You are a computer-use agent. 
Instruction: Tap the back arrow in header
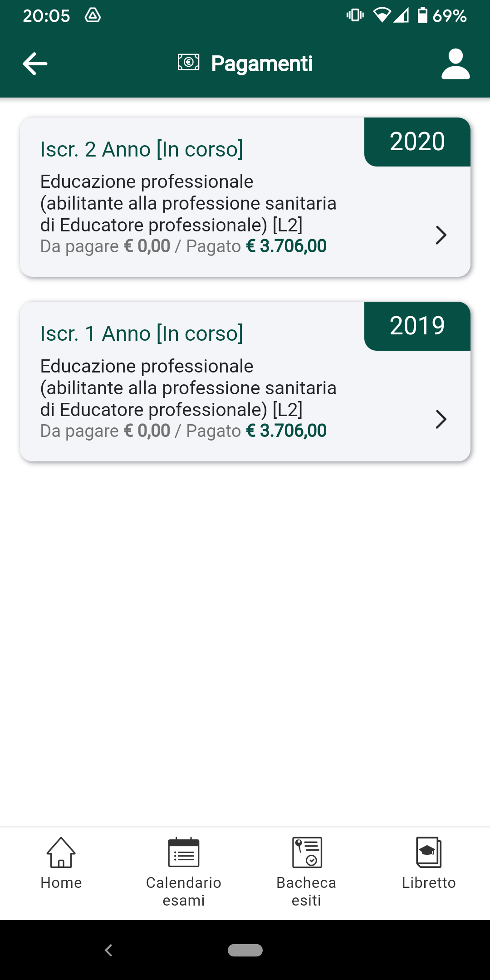point(35,64)
